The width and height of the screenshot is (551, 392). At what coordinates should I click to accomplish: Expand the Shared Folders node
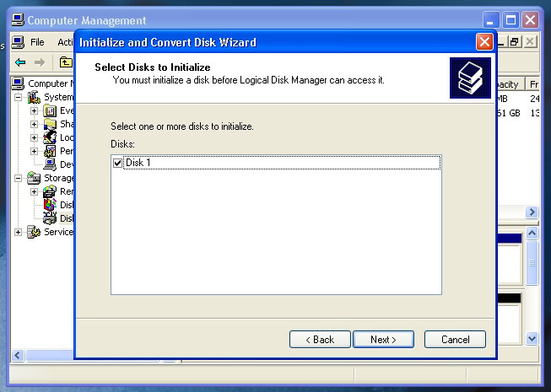tap(34, 124)
